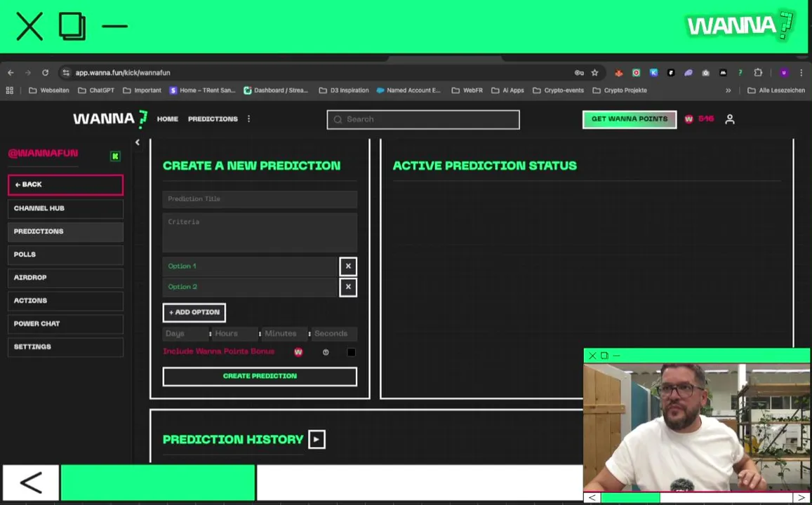812x505 pixels.
Task: Click the Wanna logo in the site header
Action: coord(110,119)
